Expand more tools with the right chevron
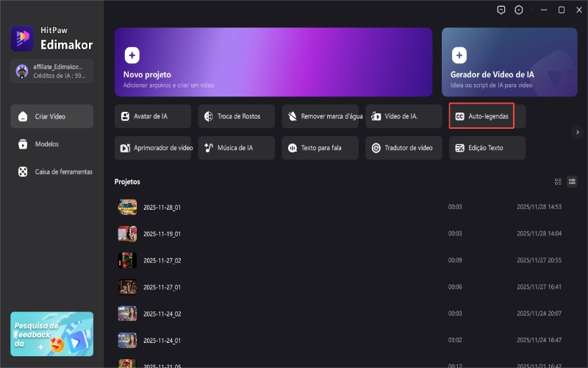Image resolution: width=588 pixels, height=368 pixels. coord(578,132)
